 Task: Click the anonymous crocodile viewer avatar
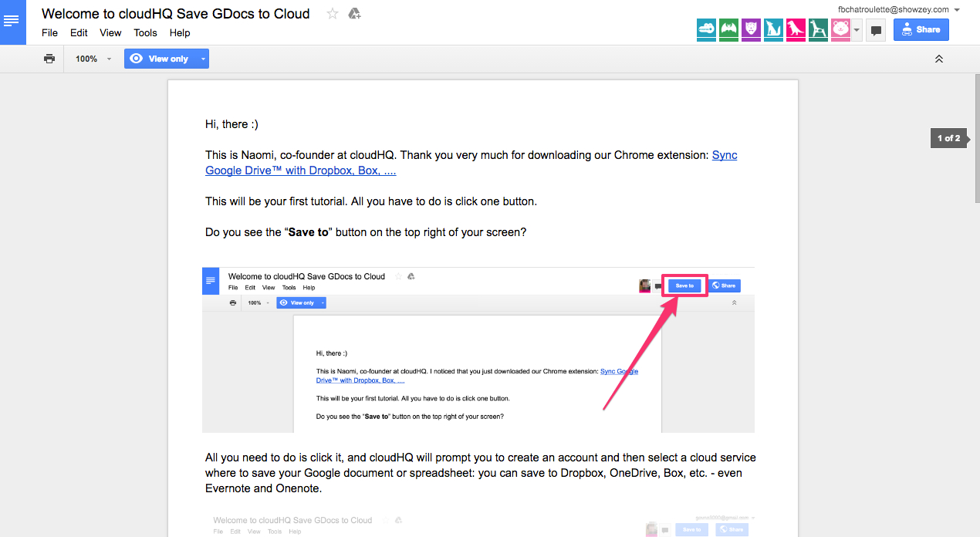tap(707, 30)
